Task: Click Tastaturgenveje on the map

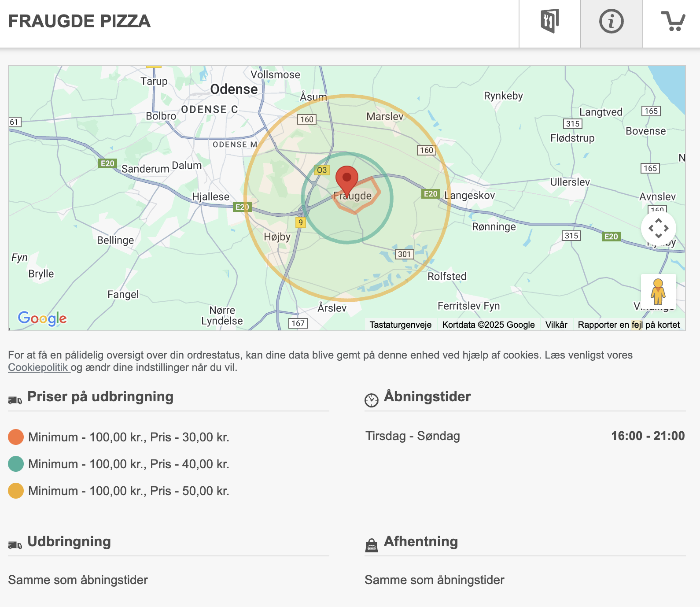Action: pyautogui.click(x=401, y=325)
